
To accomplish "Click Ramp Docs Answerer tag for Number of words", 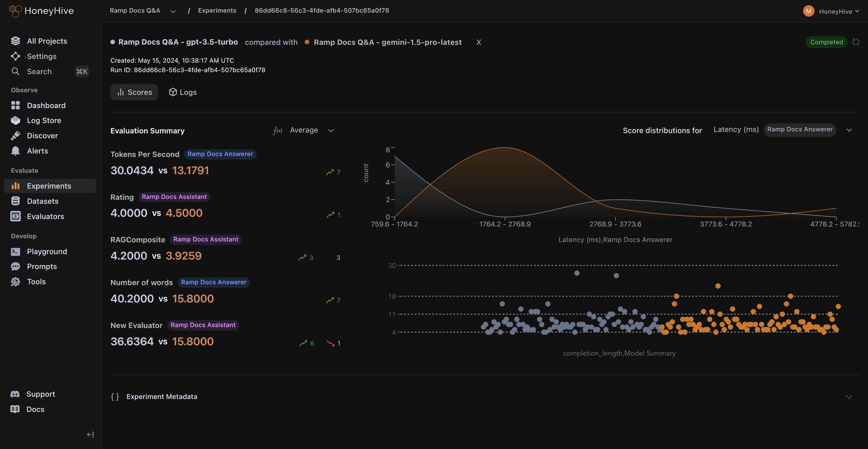I will tap(214, 282).
